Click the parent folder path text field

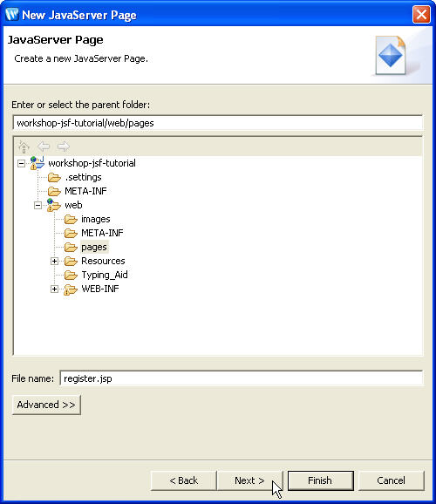click(218, 123)
